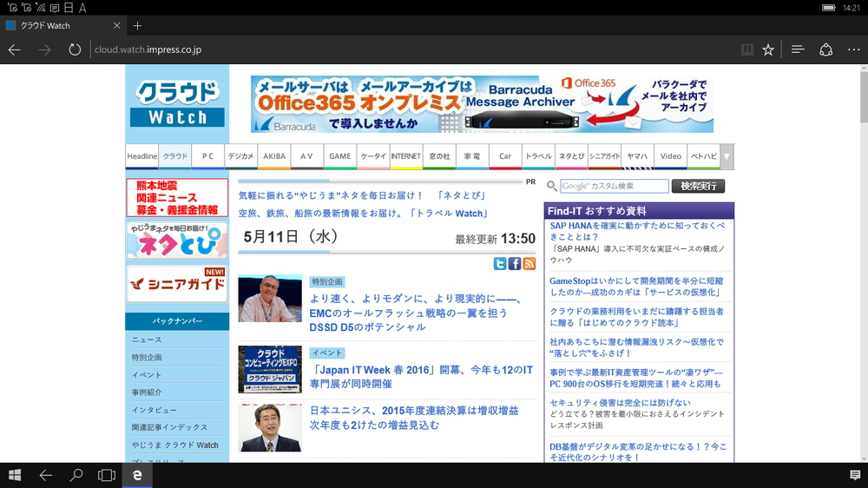Add page to favorites star

768,49
